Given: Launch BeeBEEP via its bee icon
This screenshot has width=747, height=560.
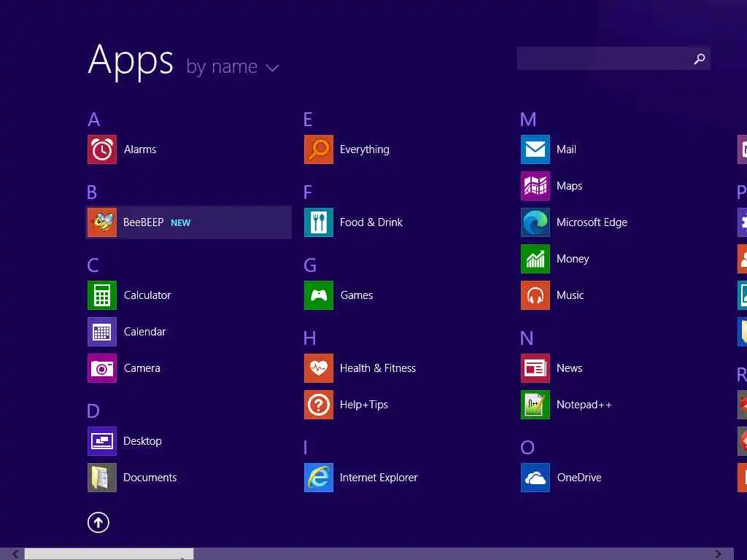Looking at the screenshot, I should [102, 222].
